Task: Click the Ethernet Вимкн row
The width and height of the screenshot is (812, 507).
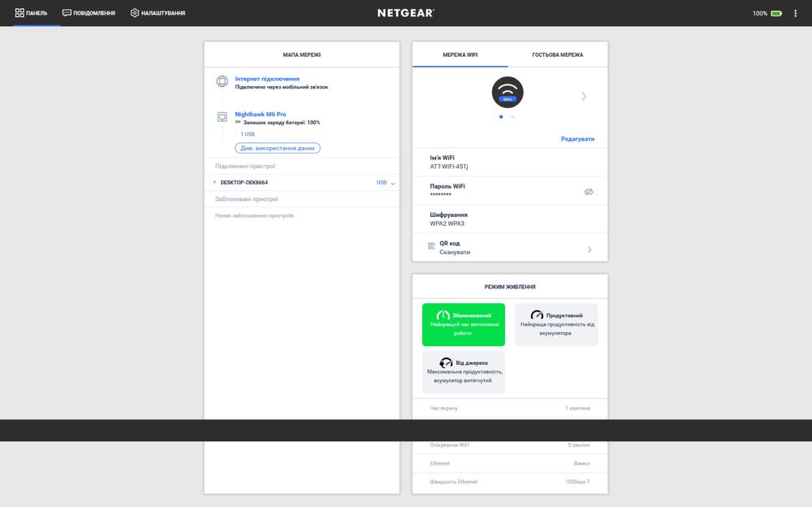Action: coord(510,463)
